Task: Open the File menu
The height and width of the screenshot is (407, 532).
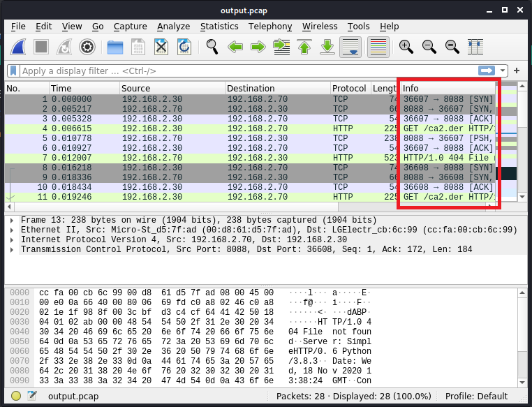Action: [x=18, y=26]
